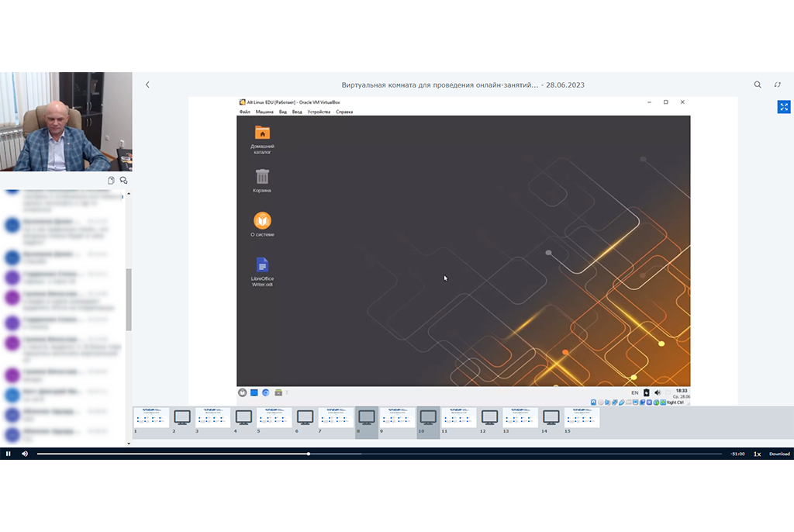This screenshot has width=794, height=532.
Task: Mute the player volume
Action: click(x=25, y=454)
